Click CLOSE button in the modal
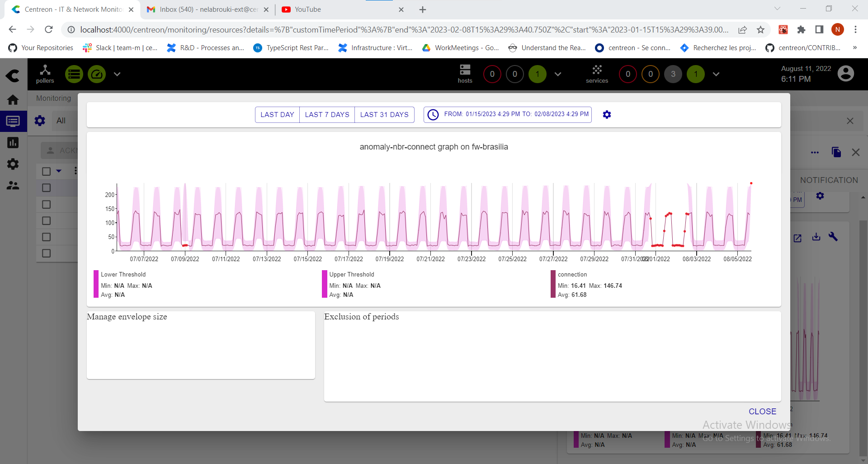This screenshot has width=868, height=464. (x=762, y=412)
